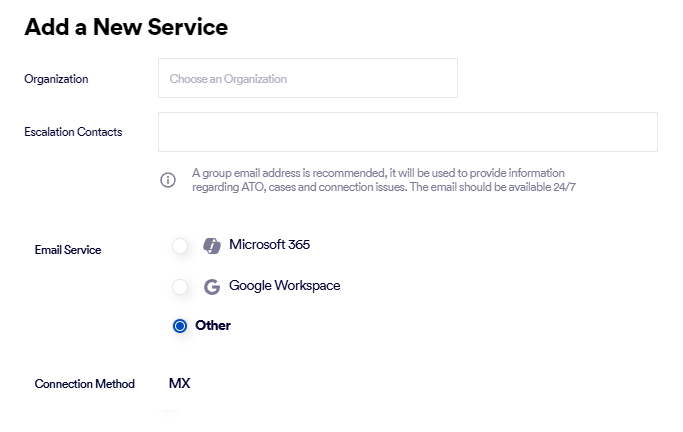Image resolution: width=683 pixels, height=432 pixels.
Task: Click the info icon beside the help text
Action: (x=168, y=180)
